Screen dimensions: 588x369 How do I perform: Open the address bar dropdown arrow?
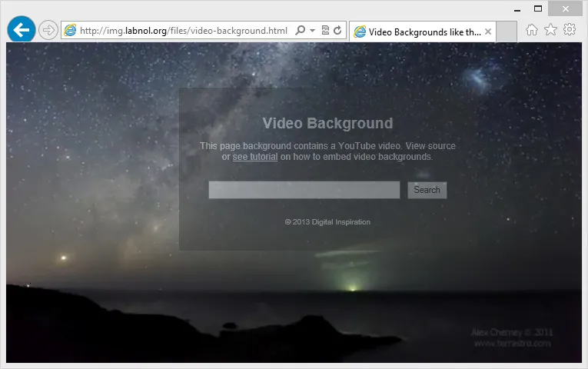click(x=312, y=31)
